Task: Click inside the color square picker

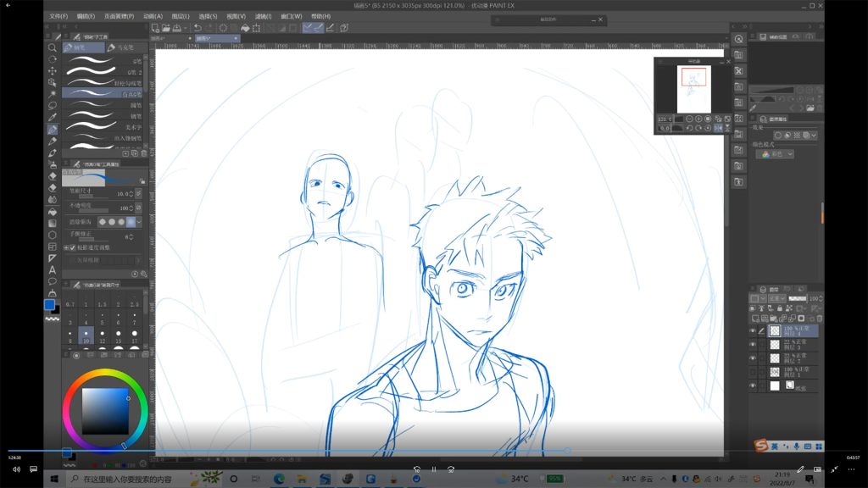Action: pyautogui.click(x=104, y=410)
